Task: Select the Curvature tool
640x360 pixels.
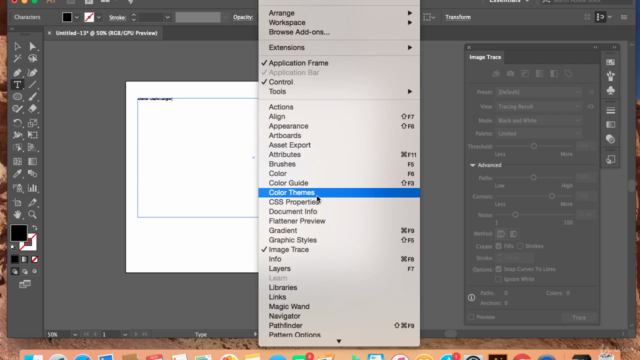Action: (x=33, y=73)
